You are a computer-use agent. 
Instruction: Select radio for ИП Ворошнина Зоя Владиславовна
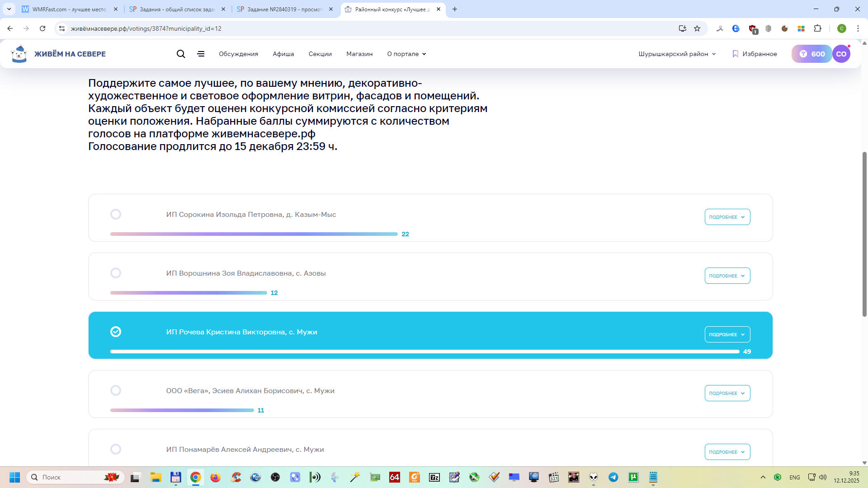pyautogui.click(x=116, y=273)
